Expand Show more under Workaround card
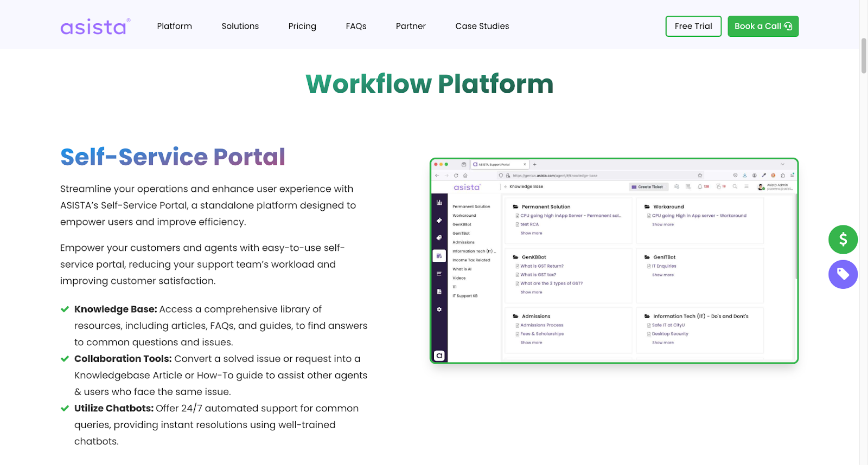The image size is (868, 465). tap(663, 224)
